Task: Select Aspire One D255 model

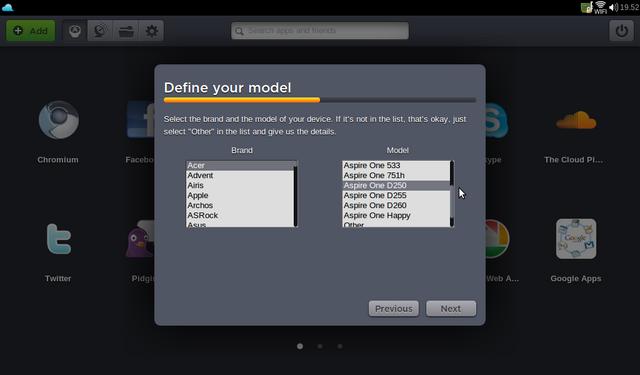Action: point(396,195)
